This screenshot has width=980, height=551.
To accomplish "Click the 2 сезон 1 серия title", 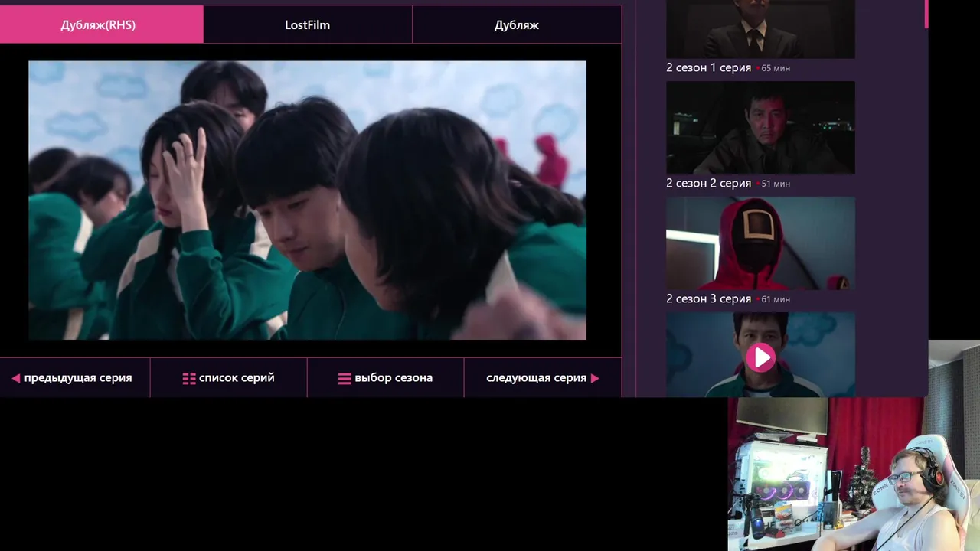I will click(x=709, y=67).
